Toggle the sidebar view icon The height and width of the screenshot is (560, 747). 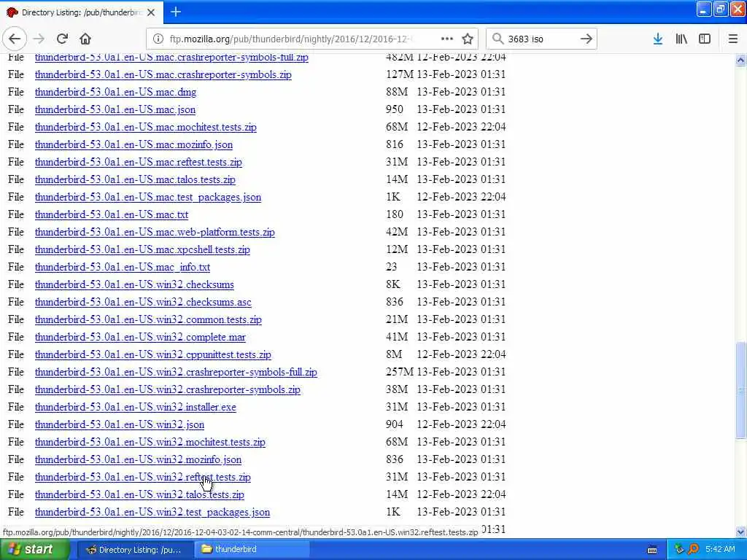click(x=705, y=39)
